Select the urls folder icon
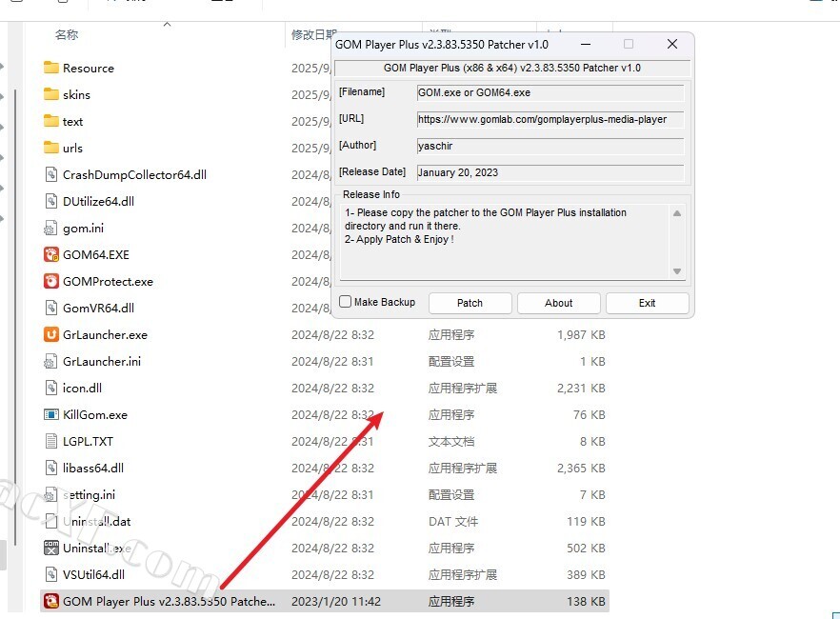The height and width of the screenshot is (619, 840). [50, 148]
